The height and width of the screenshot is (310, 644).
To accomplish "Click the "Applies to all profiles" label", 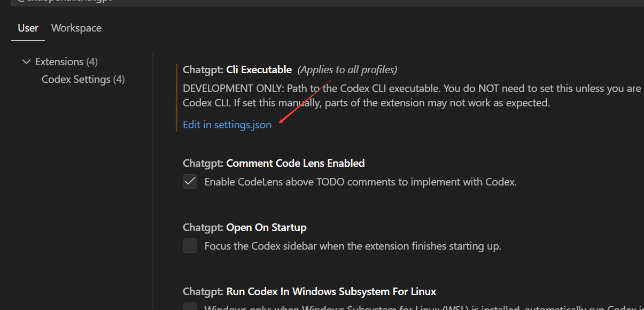I will (x=347, y=69).
